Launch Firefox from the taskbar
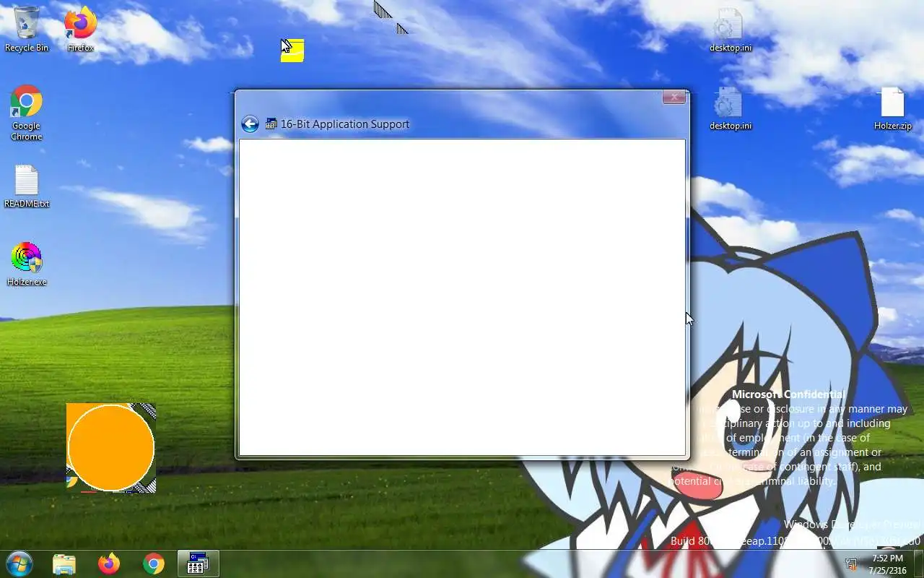924x578 pixels. [109, 564]
